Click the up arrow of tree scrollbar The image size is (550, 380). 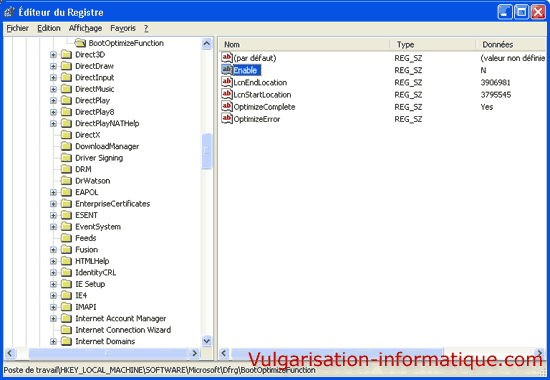[207, 44]
